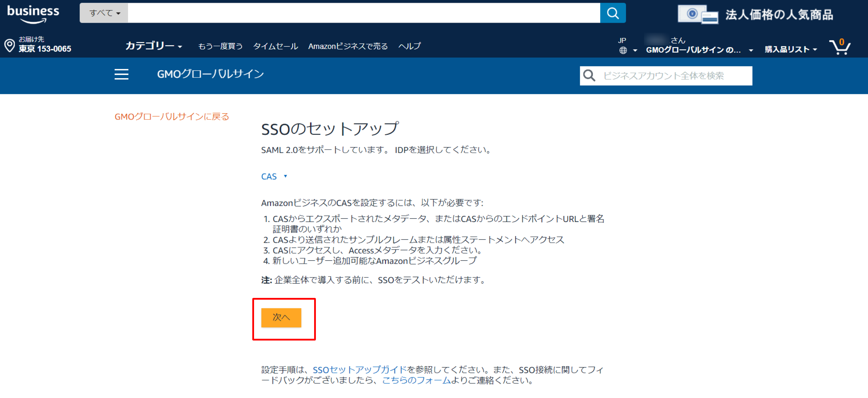Image resolution: width=868 pixels, height=398 pixels.
Task: Select もう一度買う in the navigation
Action: (x=220, y=46)
